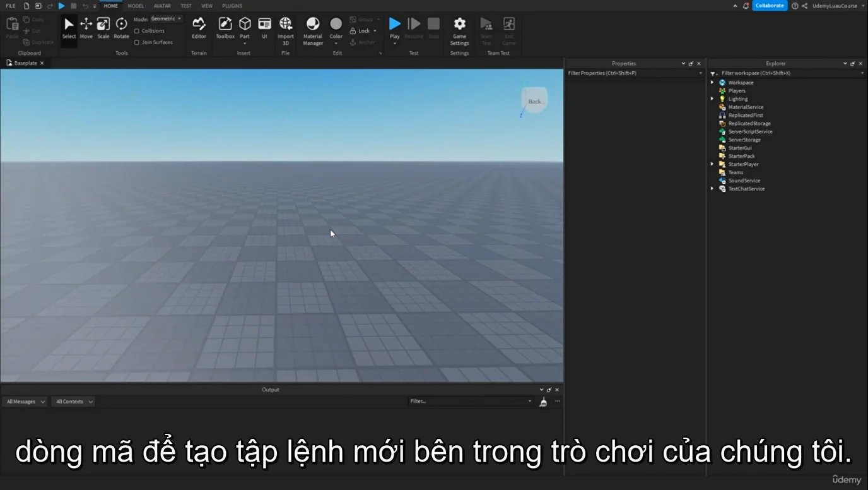Open the Part dropdown arrow

click(x=245, y=43)
